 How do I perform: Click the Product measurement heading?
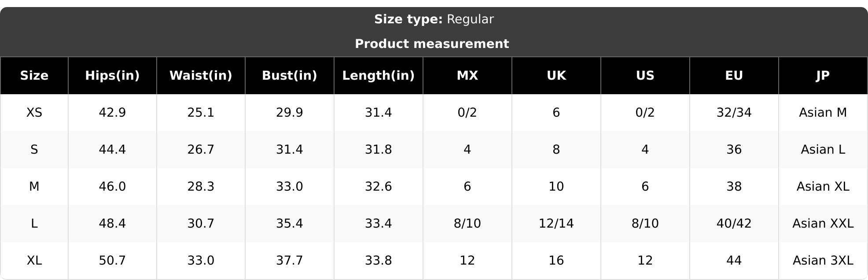pyautogui.click(x=432, y=44)
